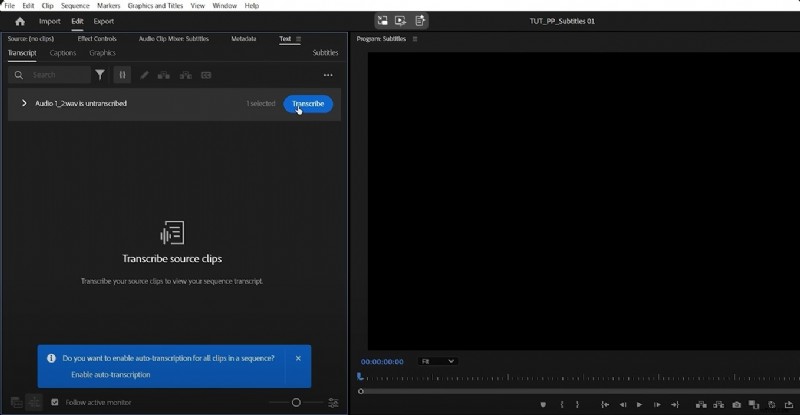Open the Audio Clip Mixer: Subtitles tab
The width and height of the screenshot is (800, 415).
point(173,39)
